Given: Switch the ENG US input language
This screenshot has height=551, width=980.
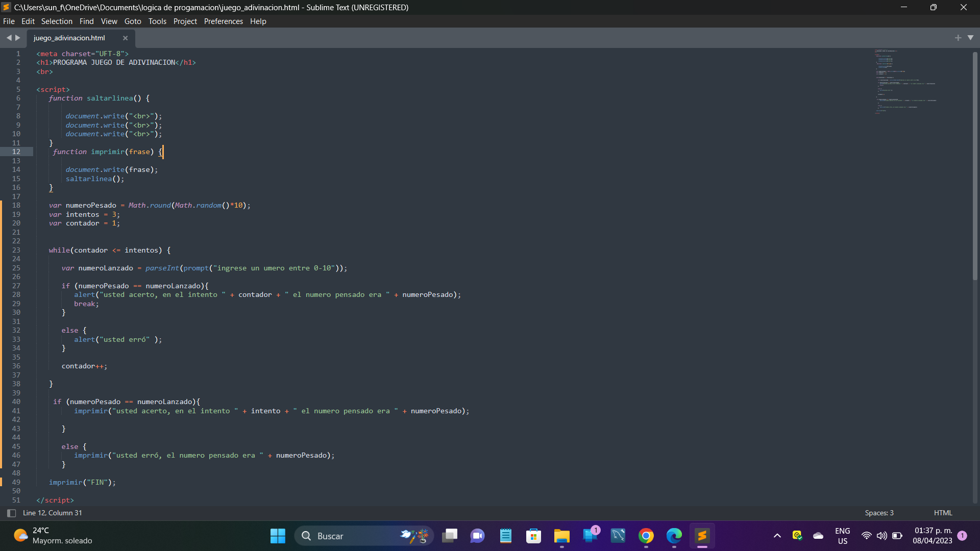Looking at the screenshot, I should (x=843, y=536).
